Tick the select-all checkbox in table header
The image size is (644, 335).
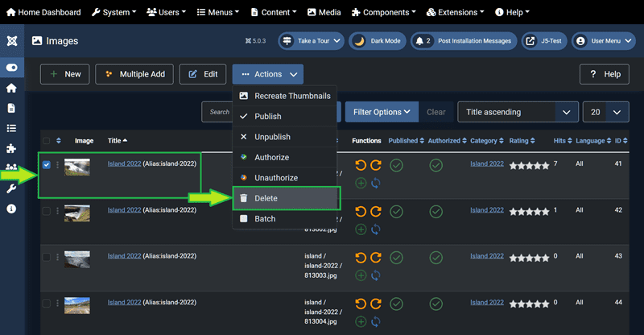pos(46,141)
